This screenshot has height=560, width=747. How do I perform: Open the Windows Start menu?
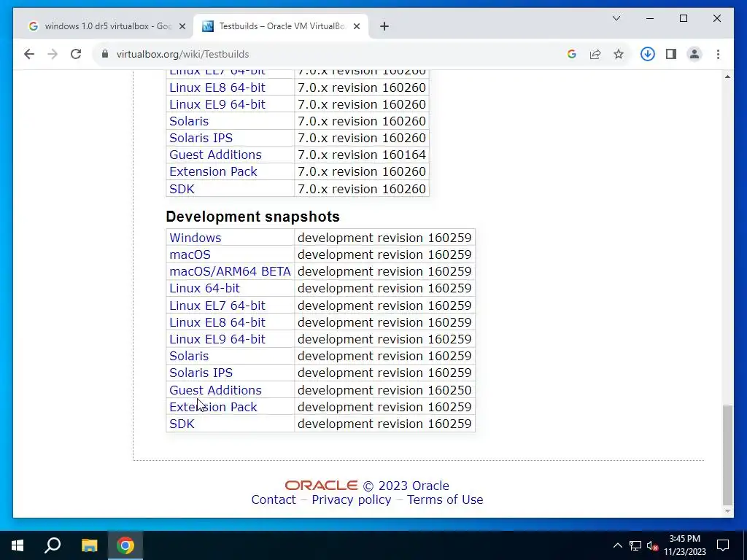tap(18, 545)
